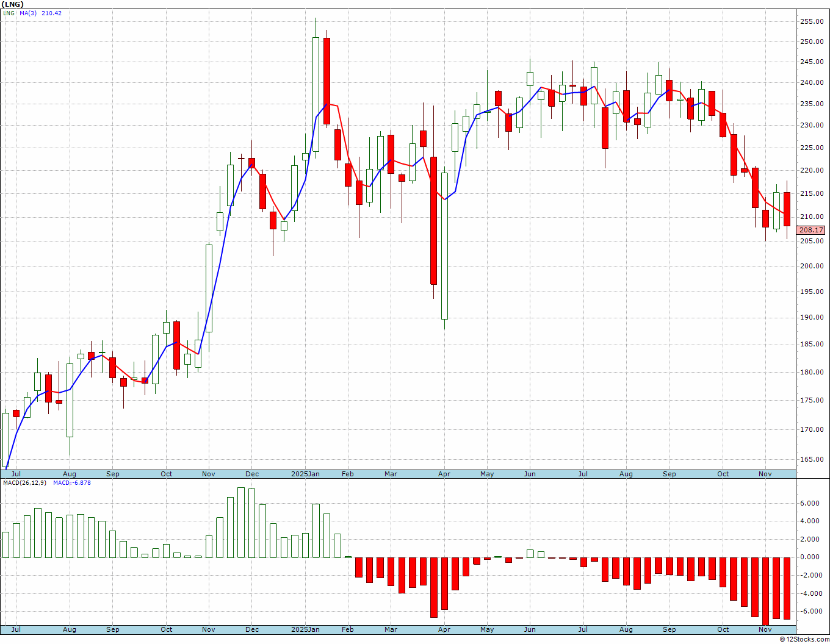Click the tall white candle peaking near 251 in January

[316, 94]
